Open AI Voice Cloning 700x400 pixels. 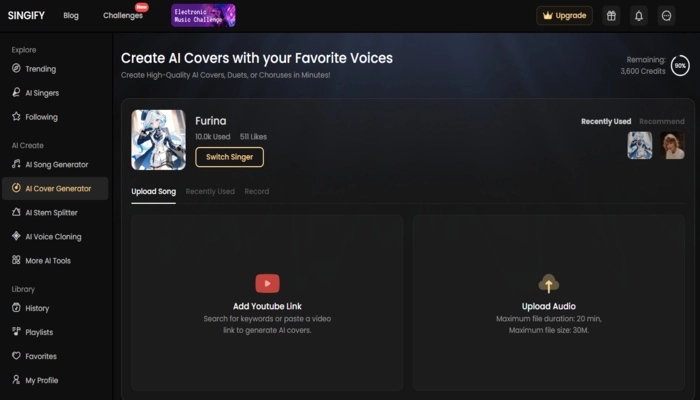point(55,237)
